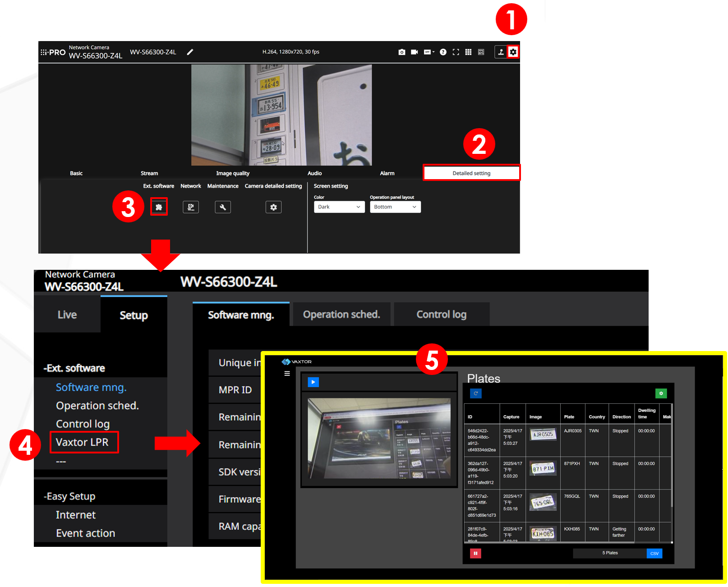
Task: Open settings with the gear icon
Action: click(513, 52)
